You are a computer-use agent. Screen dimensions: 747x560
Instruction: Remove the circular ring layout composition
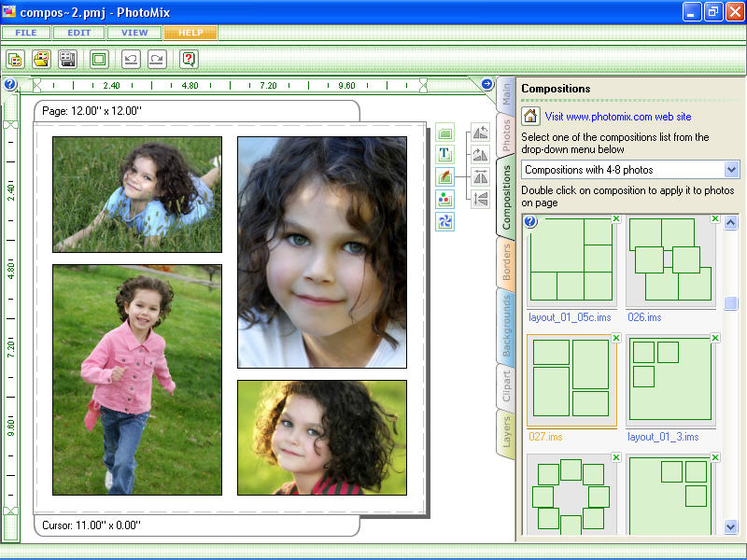(x=616, y=457)
